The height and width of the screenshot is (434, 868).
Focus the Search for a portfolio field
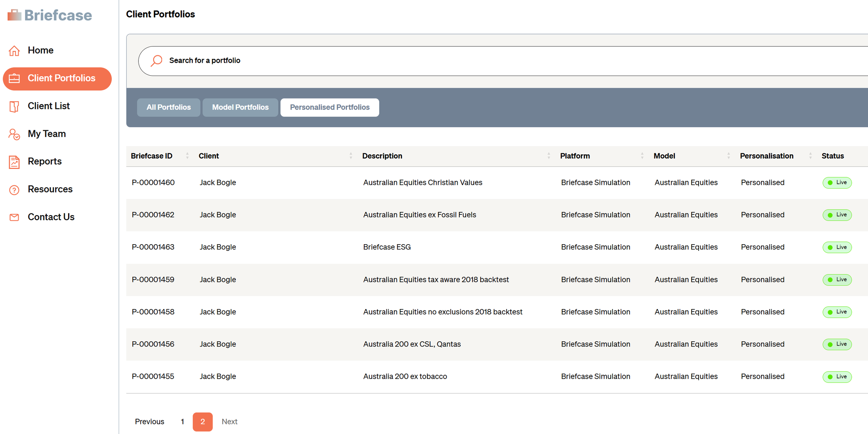pyautogui.click(x=503, y=61)
